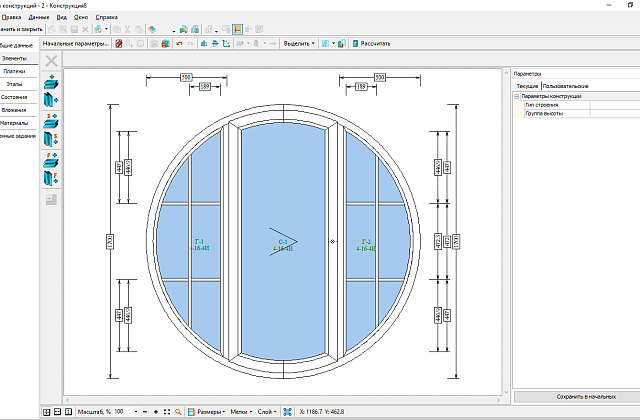
Task: Zoom out with the minus button
Action: pyautogui.click(x=145, y=412)
